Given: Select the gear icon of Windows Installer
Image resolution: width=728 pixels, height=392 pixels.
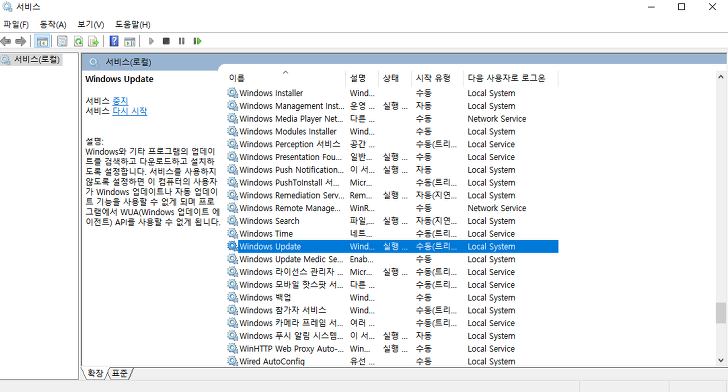Looking at the screenshot, I should tap(232, 93).
